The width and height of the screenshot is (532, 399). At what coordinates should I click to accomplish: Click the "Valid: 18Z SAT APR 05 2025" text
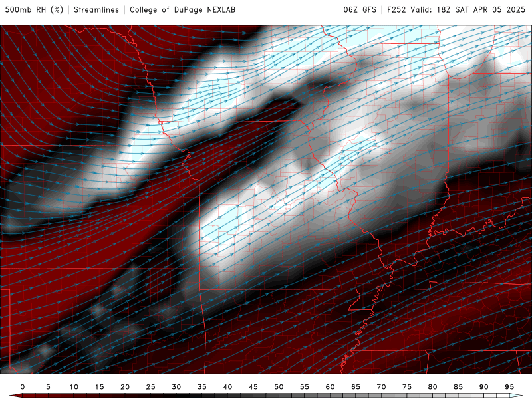point(467,10)
